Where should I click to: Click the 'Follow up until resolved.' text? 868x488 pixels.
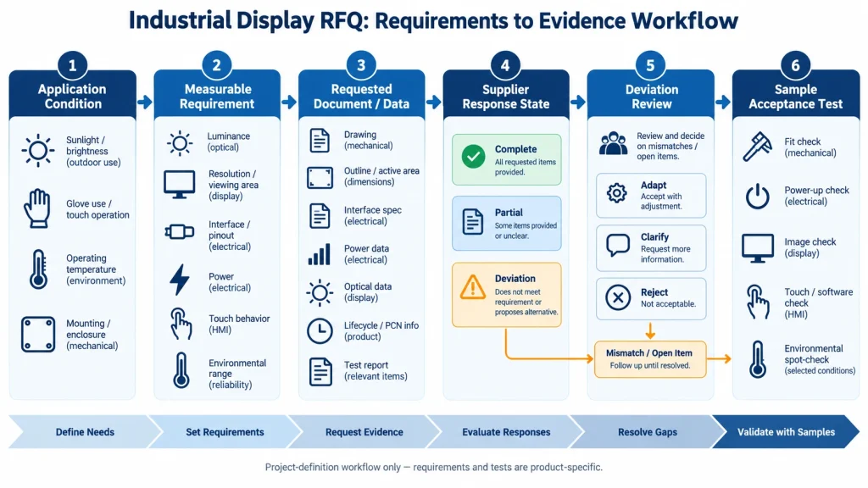point(650,365)
